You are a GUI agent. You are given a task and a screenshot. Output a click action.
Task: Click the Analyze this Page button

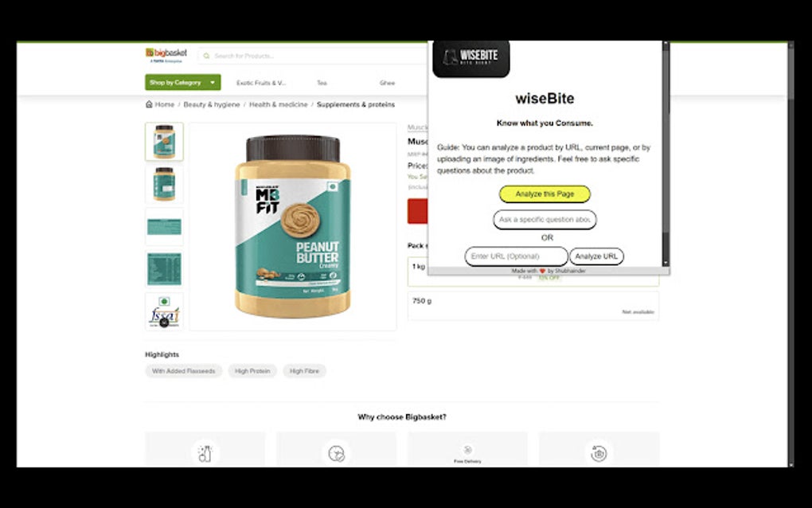(545, 194)
